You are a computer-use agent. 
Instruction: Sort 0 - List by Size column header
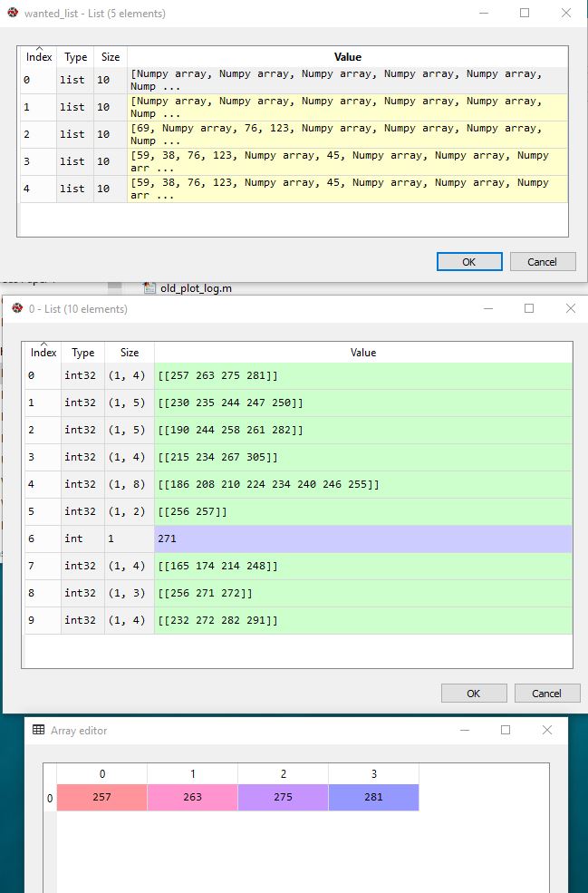tap(130, 353)
